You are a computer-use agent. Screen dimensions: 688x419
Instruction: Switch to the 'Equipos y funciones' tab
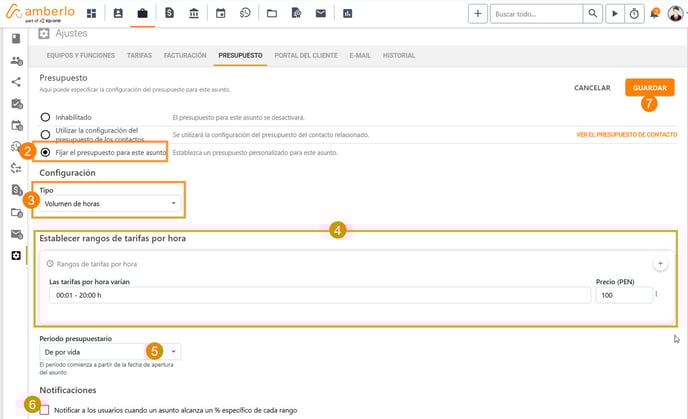pyautogui.click(x=81, y=55)
